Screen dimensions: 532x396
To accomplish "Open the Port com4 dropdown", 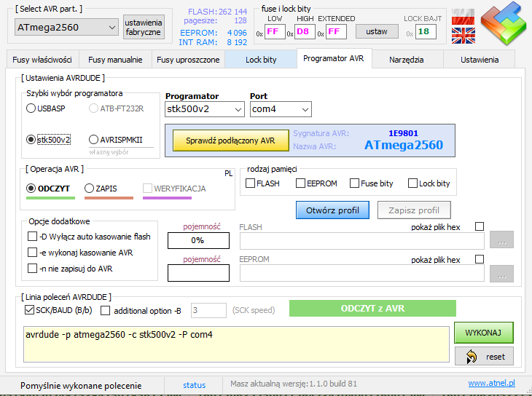I will [281, 109].
